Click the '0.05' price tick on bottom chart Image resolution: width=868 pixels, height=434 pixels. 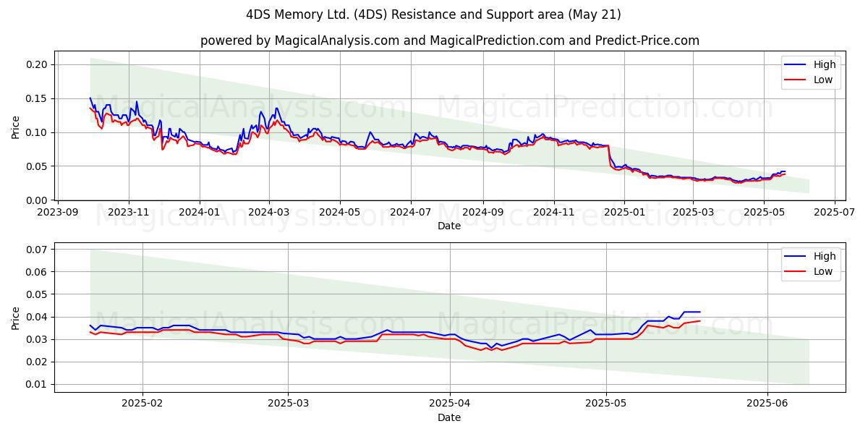click(x=38, y=294)
